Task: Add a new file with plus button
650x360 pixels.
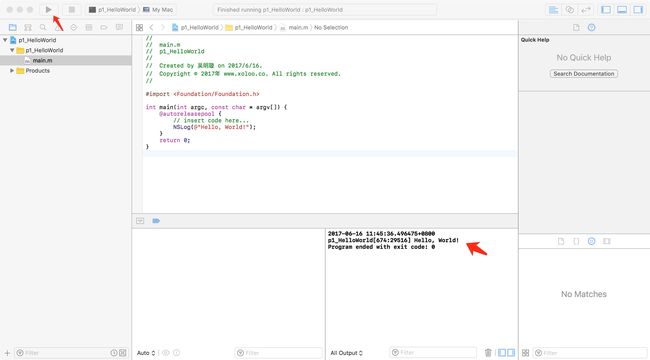Action: [7, 353]
